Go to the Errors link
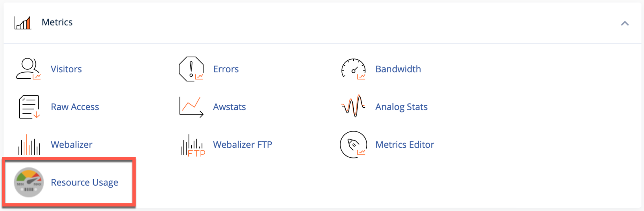The image size is (644, 211). (226, 69)
